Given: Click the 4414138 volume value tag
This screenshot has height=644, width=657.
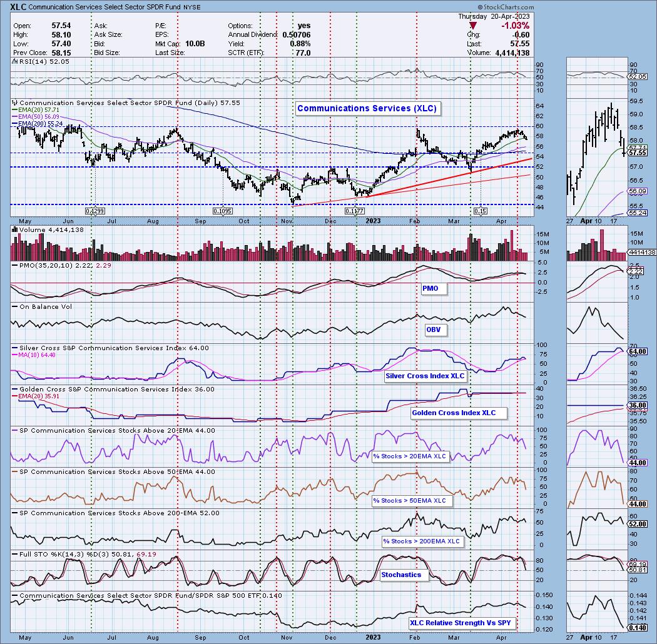Looking at the screenshot, I should coord(641,253).
